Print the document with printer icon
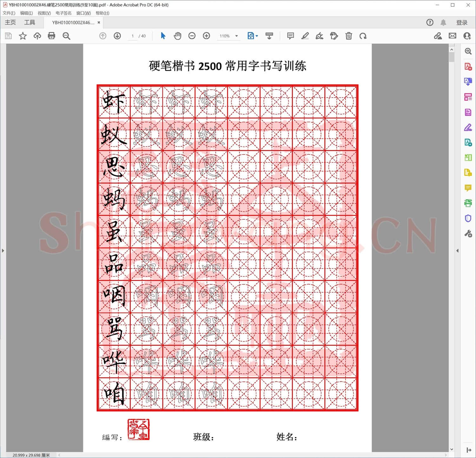 pos(51,36)
